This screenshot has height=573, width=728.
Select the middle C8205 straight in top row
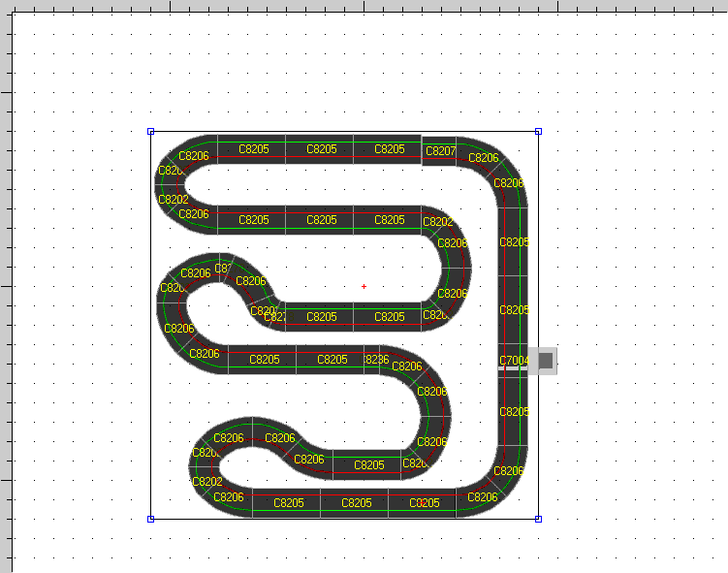coord(322,149)
